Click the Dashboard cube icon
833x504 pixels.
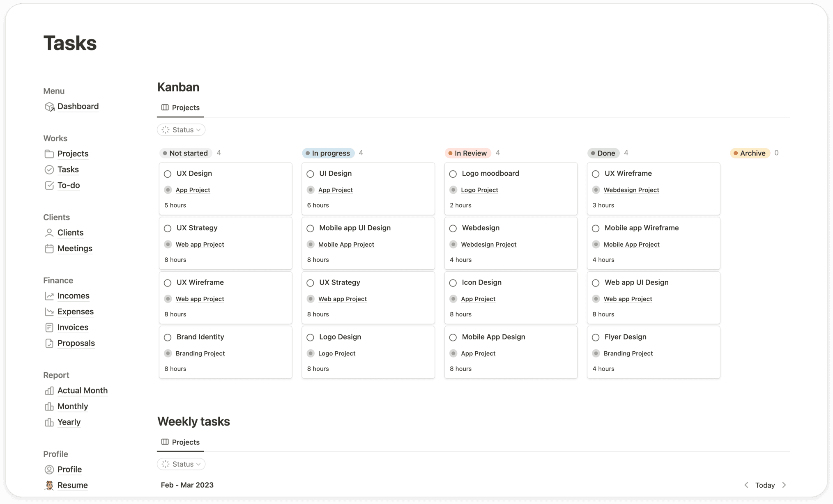(49, 106)
